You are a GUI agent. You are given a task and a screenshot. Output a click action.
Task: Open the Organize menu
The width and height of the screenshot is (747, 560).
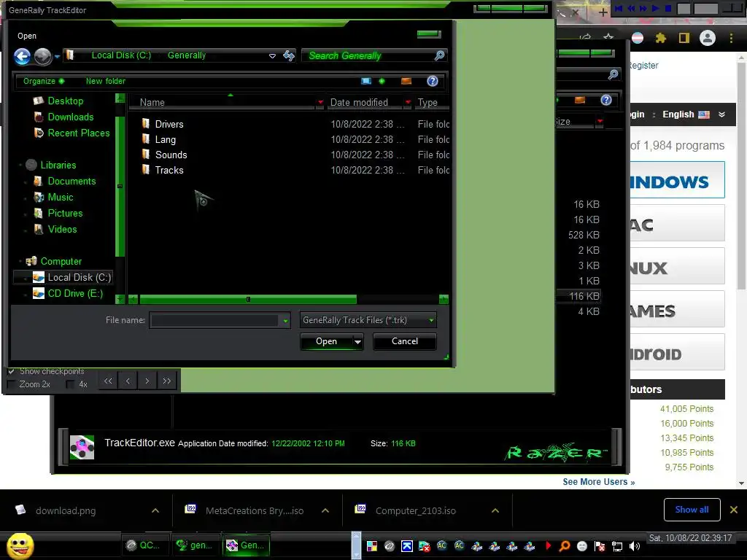tap(44, 81)
